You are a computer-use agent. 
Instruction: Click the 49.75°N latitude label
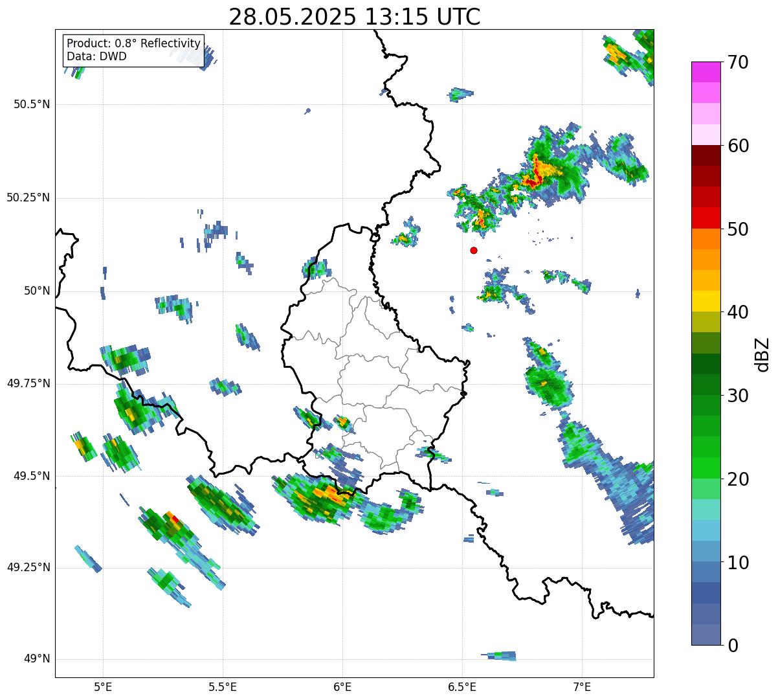(28, 383)
